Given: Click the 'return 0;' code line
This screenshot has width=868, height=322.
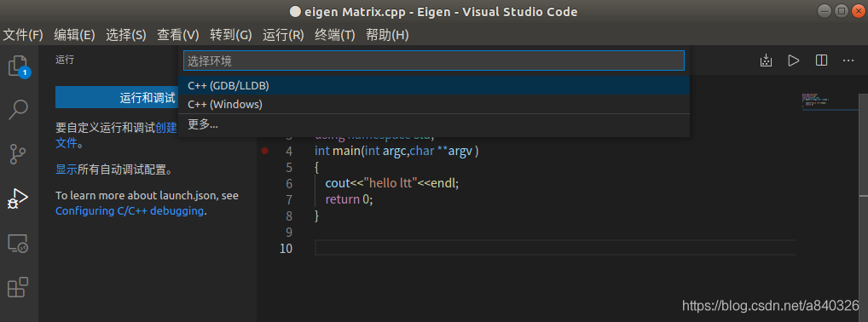Looking at the screenshot, I should click(349, 199).
